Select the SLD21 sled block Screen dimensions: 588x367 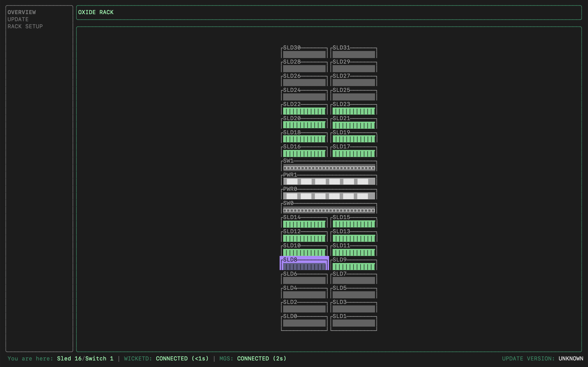click(x=354, y=125)
